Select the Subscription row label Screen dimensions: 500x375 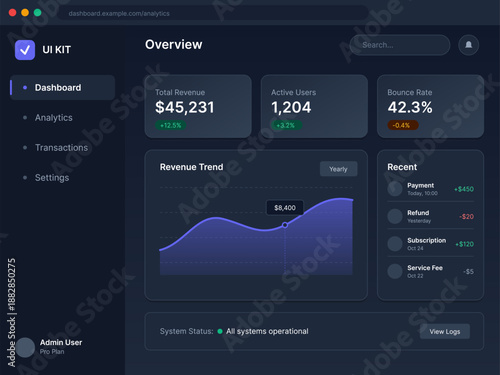[x=426, y=240]
